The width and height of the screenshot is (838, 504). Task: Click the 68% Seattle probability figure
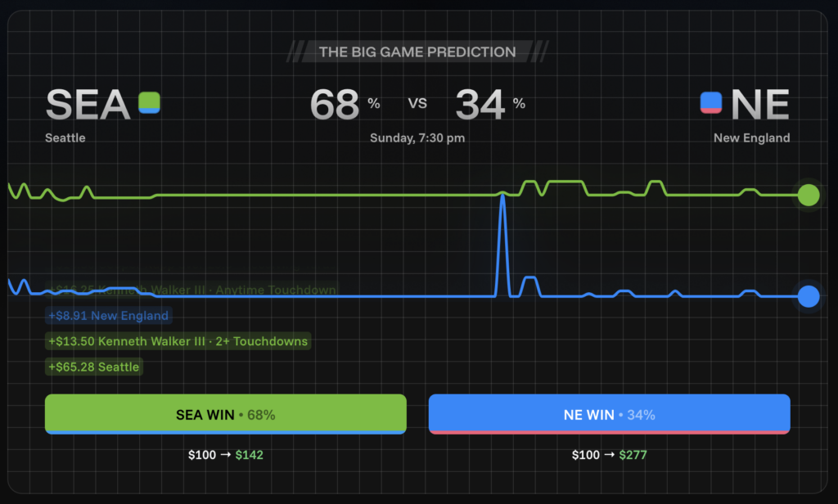[335, 105]
